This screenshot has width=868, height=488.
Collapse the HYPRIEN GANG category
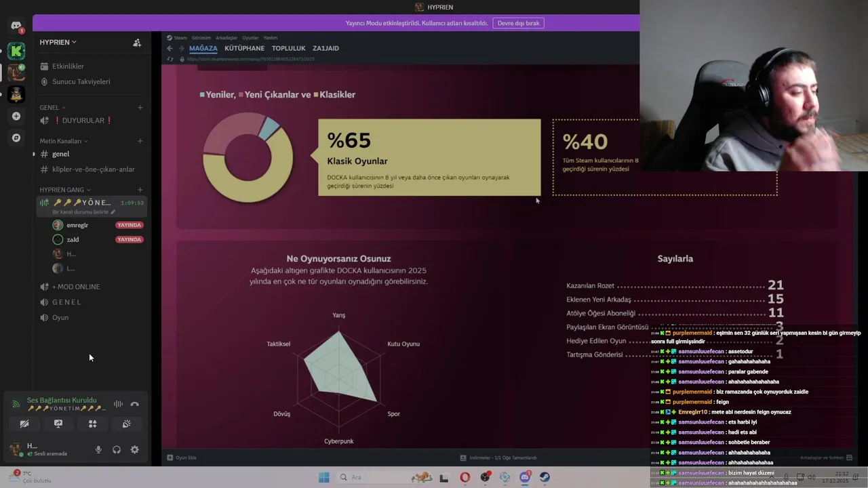tap(65, 190)
